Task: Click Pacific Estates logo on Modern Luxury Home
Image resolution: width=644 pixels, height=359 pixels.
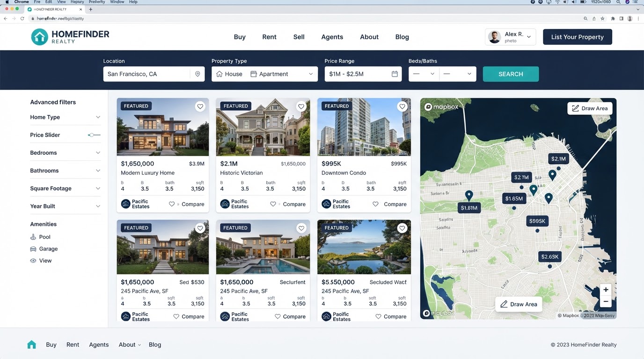Action: pos(125,204)
